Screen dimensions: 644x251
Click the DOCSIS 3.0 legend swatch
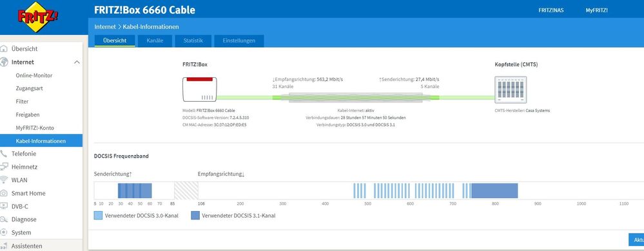[98, 216]
